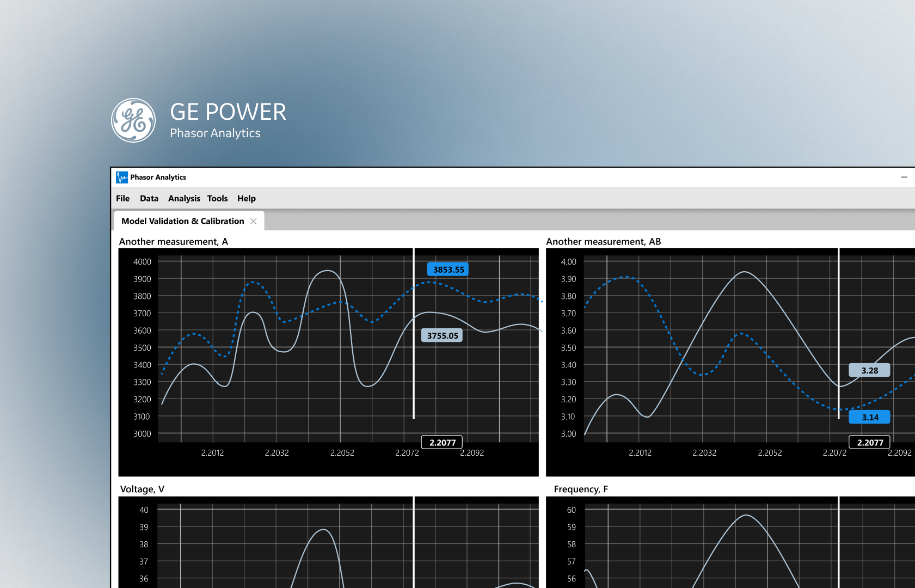Click the 3.14 value label in chart AB
Image resolution: width=915 pixels, height=588 pixels.
click(869, 417)
